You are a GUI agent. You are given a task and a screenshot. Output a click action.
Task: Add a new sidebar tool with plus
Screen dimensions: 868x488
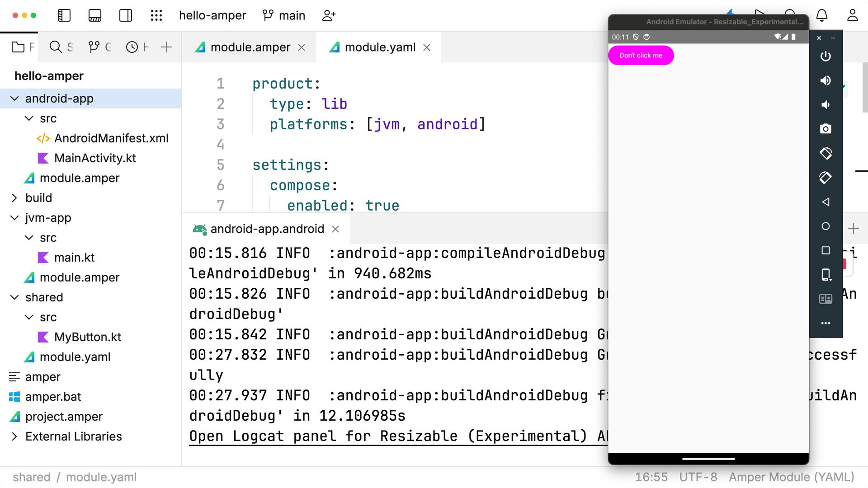click(x=166, y=47)
